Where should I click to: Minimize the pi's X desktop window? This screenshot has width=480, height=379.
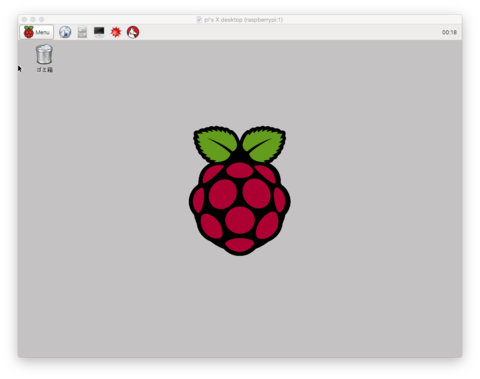(33, 19)
